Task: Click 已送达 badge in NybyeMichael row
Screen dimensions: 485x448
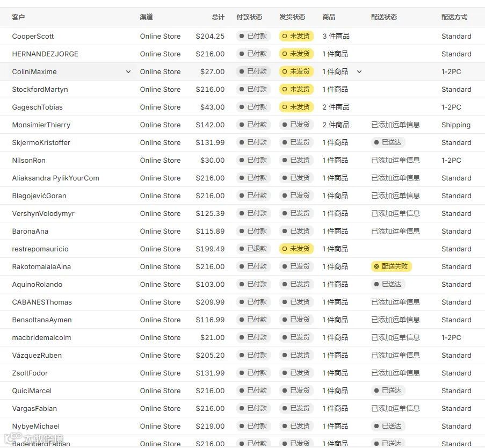Action: tap(388, 426)
